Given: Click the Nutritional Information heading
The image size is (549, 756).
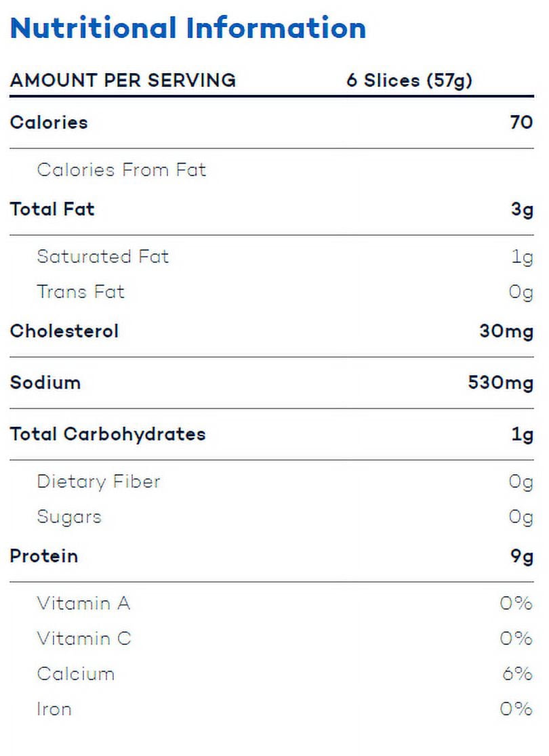Looking at the screenshot, I should (x=188, y=28).
